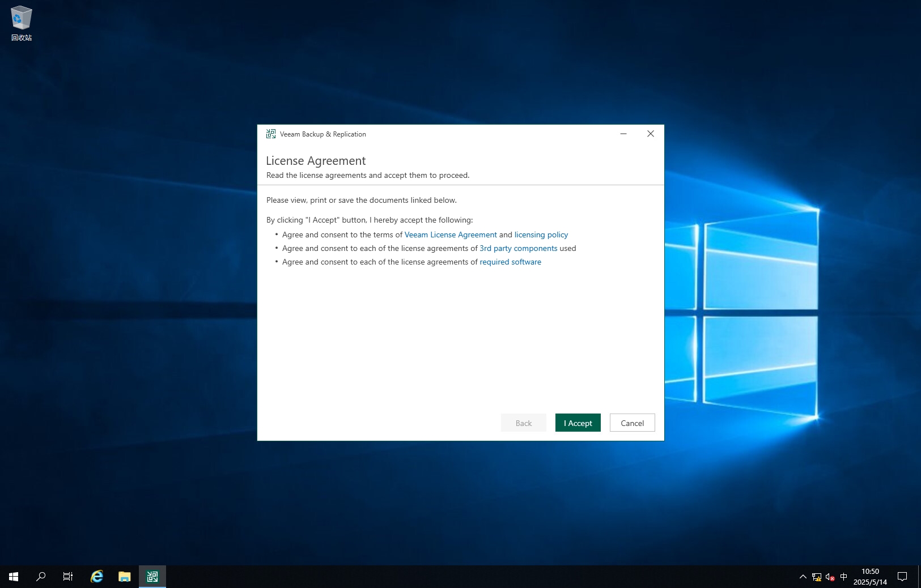Open the Veeam License Agreement link
The width and height of the screenshot is (921, 588).
coord(451,235)
